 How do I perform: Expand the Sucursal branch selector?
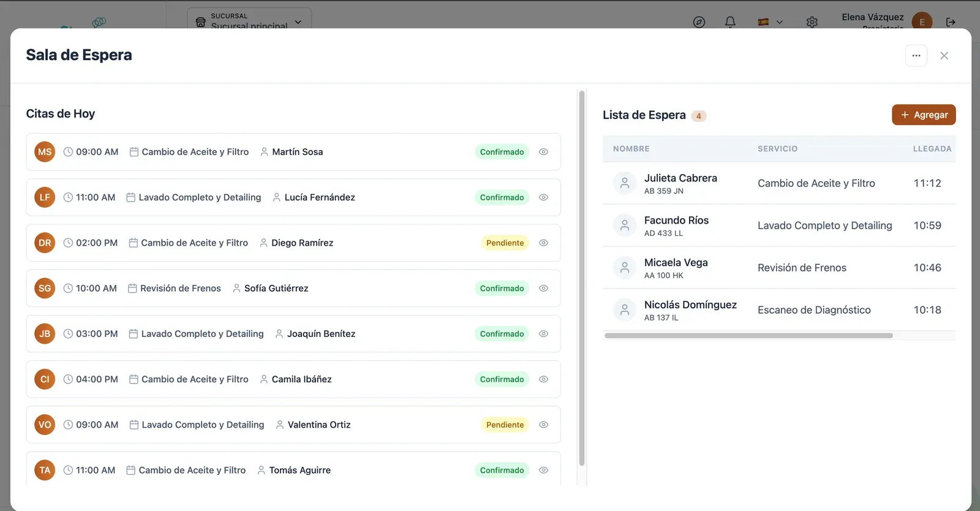point(249,19)
